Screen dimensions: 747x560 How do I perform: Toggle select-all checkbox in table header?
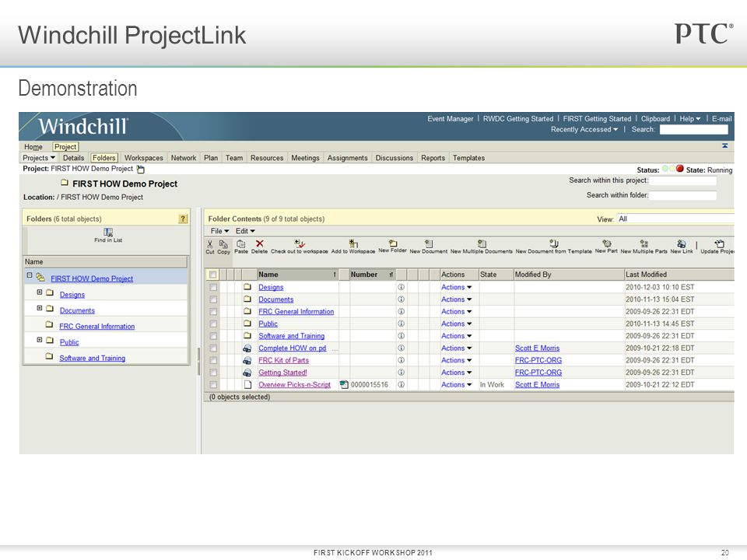click(x=213, y=275)
